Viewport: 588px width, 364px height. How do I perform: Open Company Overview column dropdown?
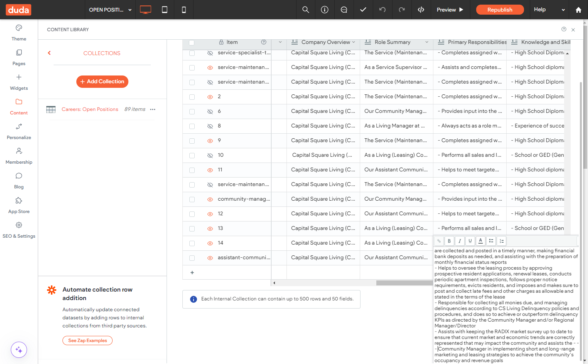354,42
